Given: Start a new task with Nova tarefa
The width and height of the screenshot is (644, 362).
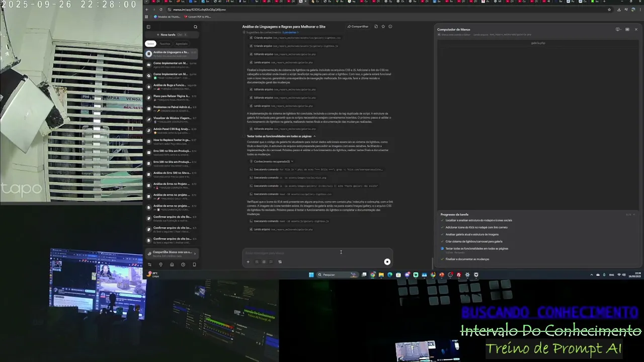Looking at the screenshot, I should (171, 35).
